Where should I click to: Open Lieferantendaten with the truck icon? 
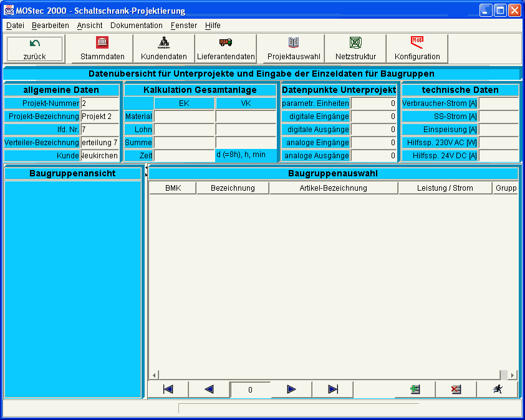226,49
